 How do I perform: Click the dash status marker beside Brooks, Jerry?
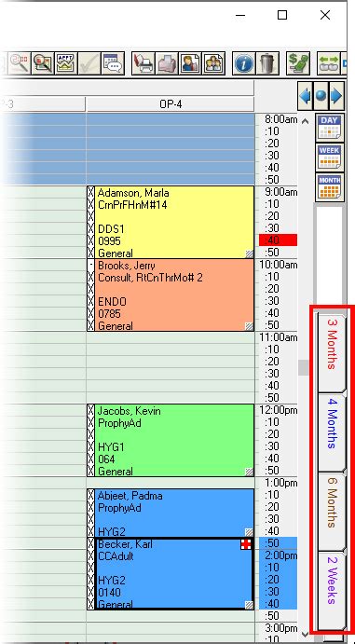pos(90,265)
